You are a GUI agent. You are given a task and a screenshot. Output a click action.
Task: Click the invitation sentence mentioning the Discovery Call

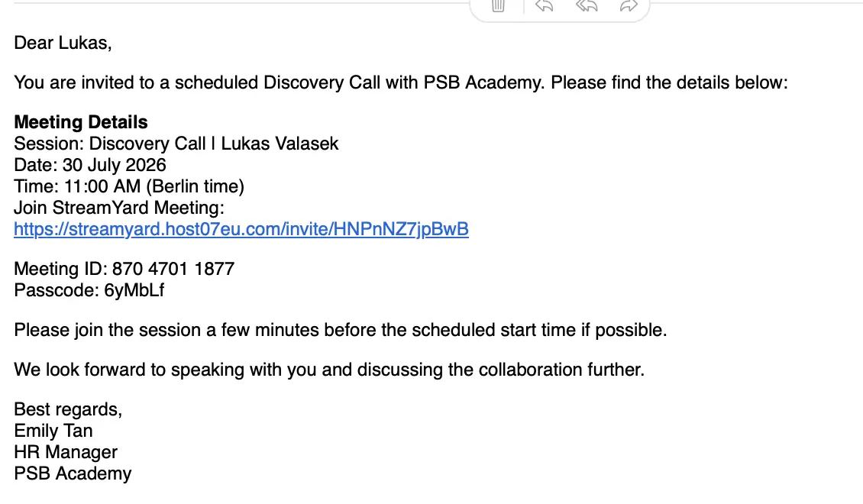click(401, 82)
